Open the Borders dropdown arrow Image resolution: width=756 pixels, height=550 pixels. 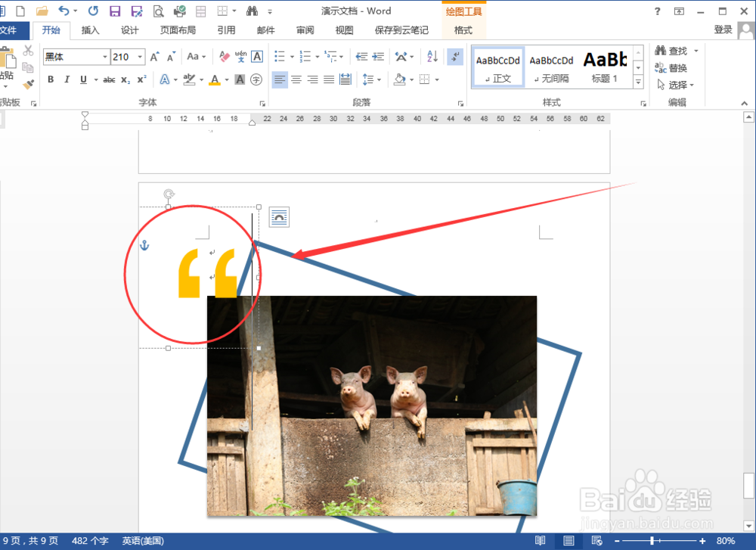pyautogui.click(x=437, y=79)
